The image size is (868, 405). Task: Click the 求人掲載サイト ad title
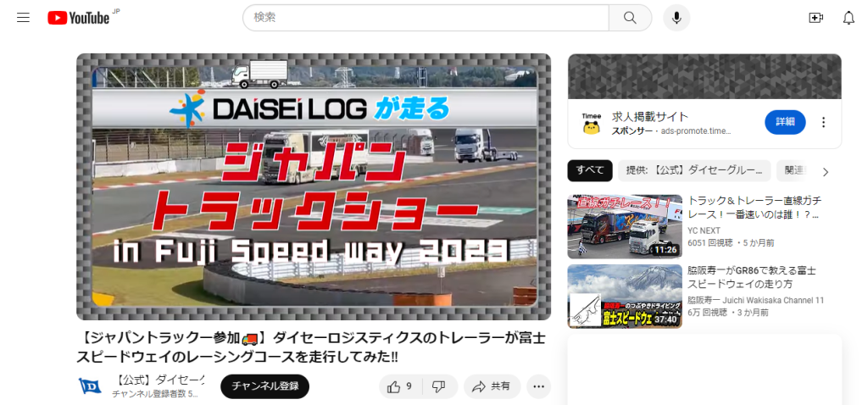(650, 117)
